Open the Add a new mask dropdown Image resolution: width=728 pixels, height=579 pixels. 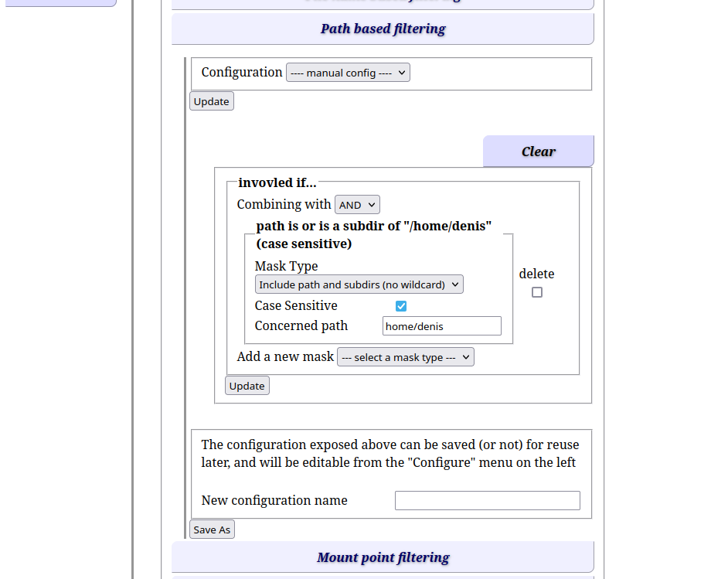[405, 357]
